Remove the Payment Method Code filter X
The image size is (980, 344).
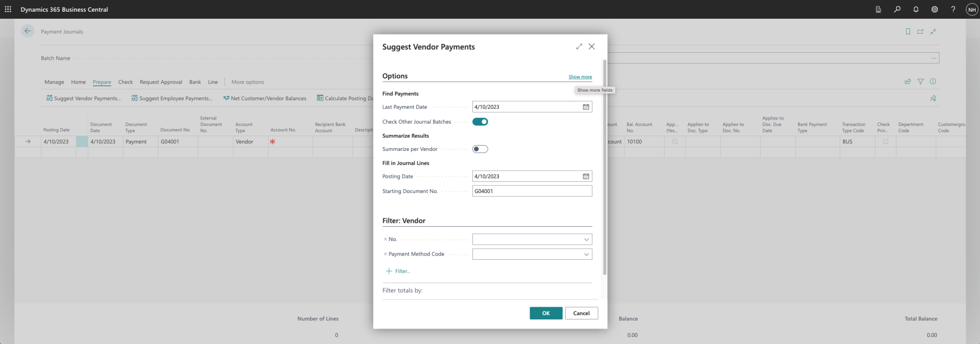click(385, 254)
